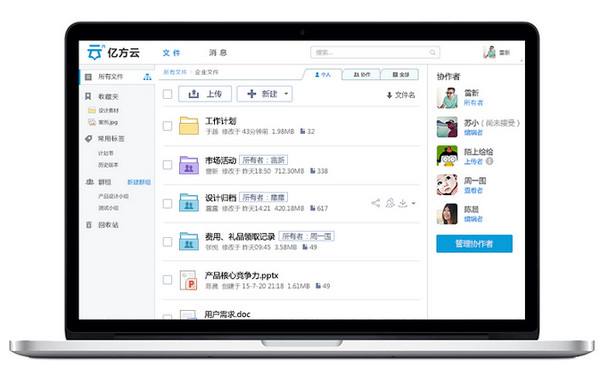Switch to the third view tab
The image size is (600, 384).
coord(400,75)
